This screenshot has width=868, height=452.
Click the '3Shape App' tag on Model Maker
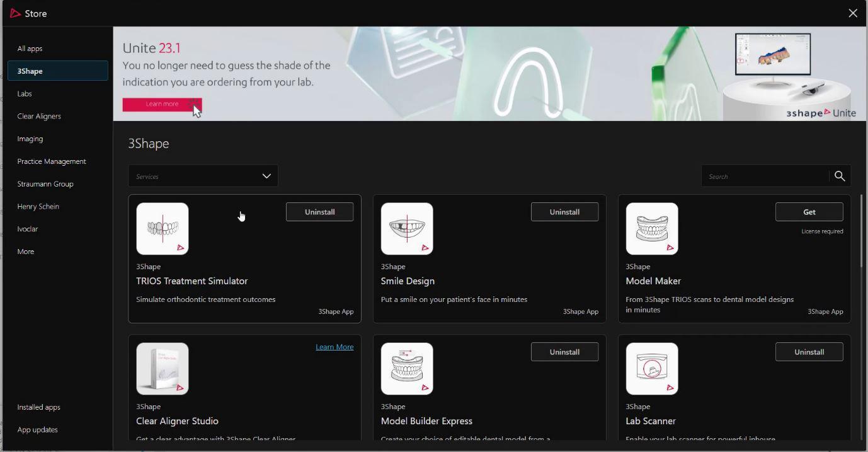825,311
